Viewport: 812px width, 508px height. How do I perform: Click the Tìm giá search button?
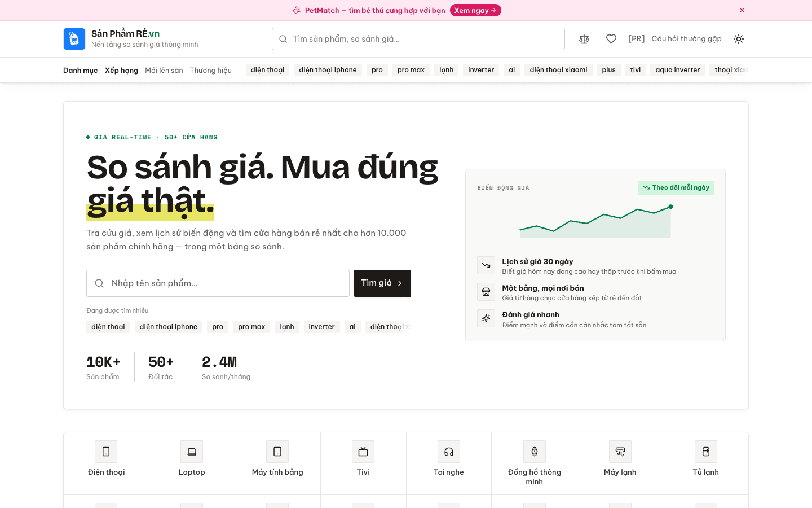coord(382,283)
